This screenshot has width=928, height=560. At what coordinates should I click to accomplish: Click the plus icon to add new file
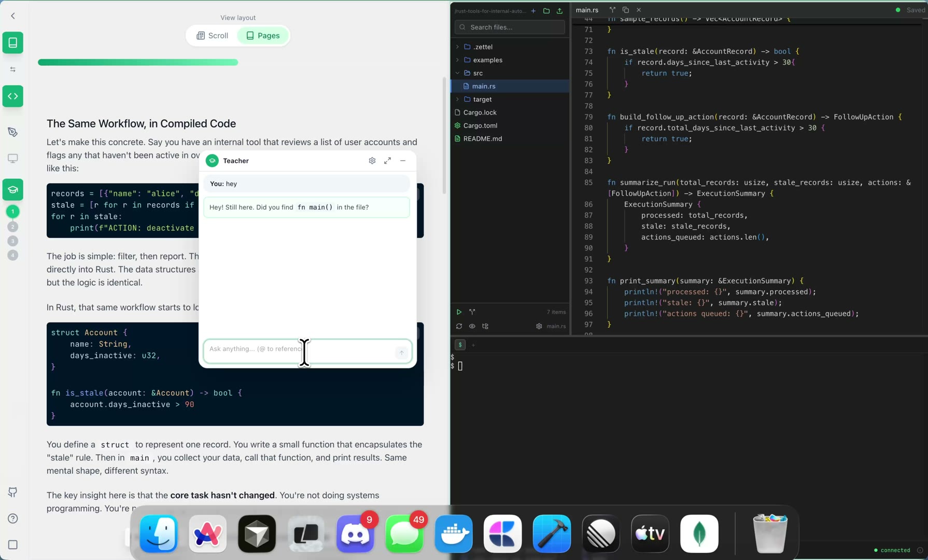pyautogui.click(x=533, y=11)
